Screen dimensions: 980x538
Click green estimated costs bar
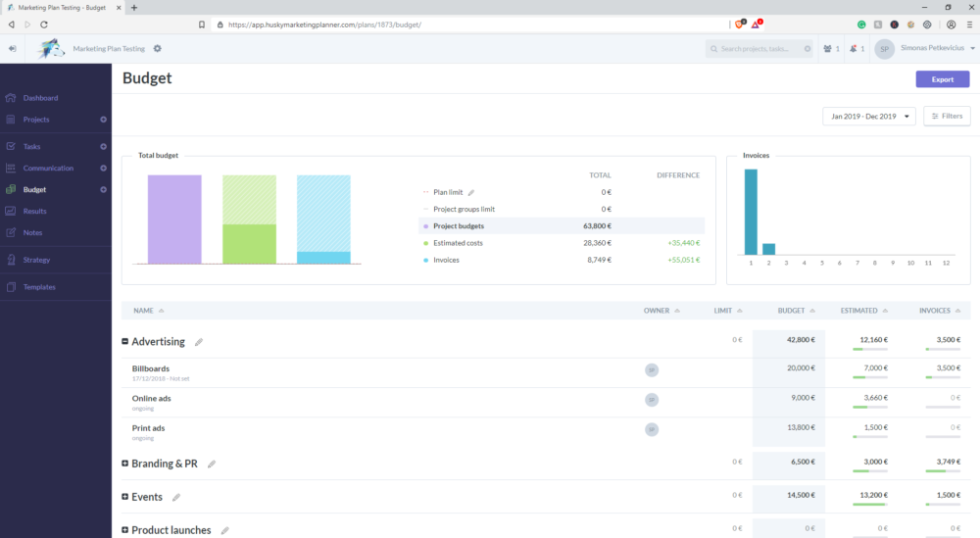(249, 244)
